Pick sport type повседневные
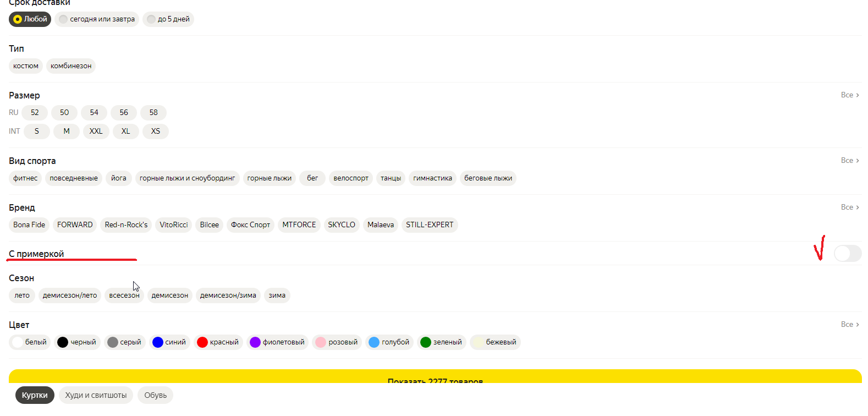868x416 pixels. (74, 178)
